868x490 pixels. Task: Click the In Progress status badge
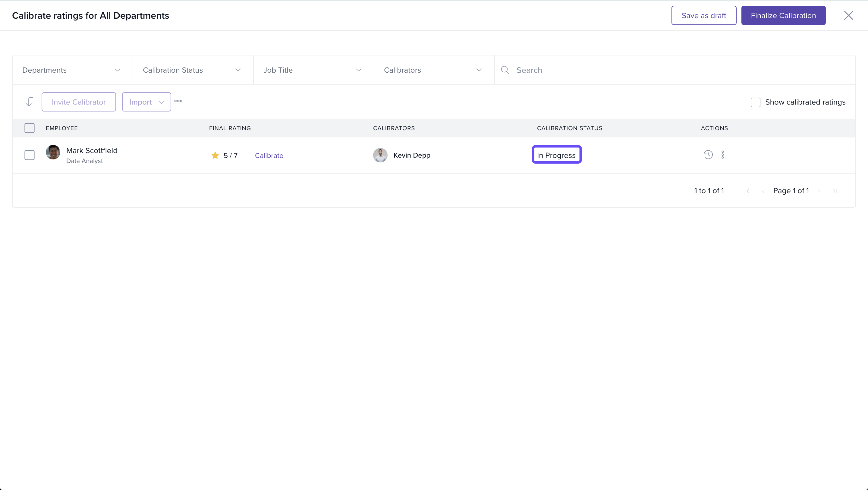(x=556, y=155)
